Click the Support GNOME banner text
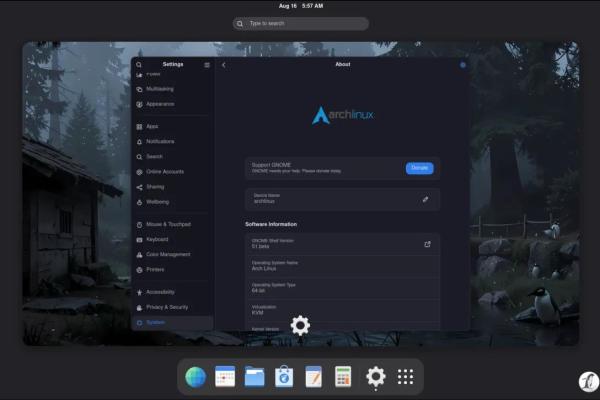Image resolution: width=600 pixels, height=400 pixels. [x=296, y=168]
